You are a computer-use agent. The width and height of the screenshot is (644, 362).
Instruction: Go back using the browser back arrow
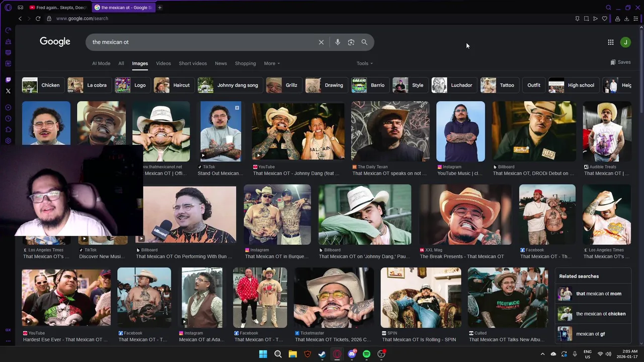[20, 19]
